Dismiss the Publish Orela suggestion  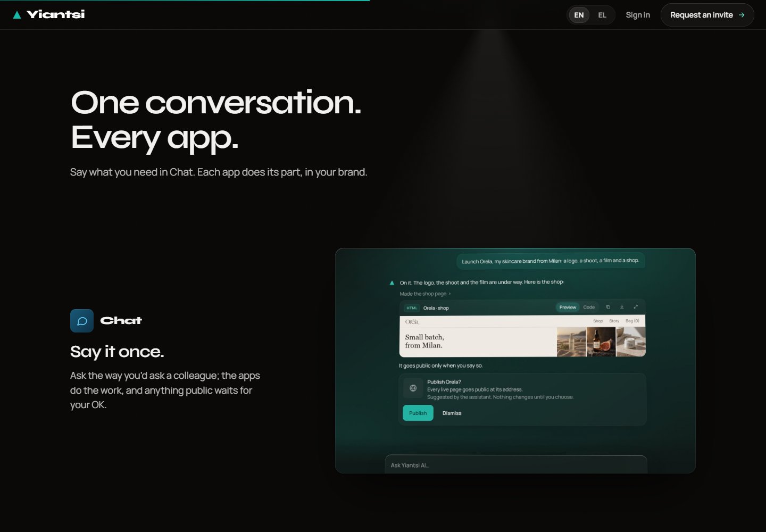[452, 413]
